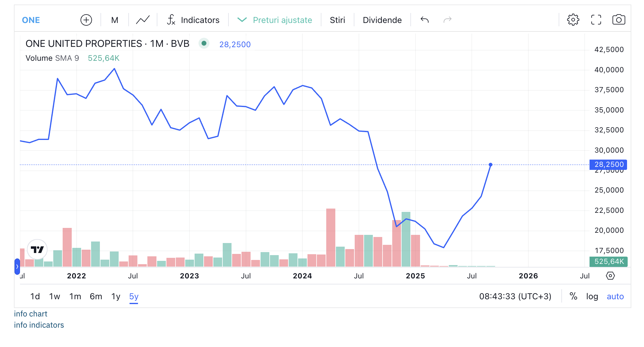Select the 1w time range
This screenshot has height=347, width=644.
[55, 296]
